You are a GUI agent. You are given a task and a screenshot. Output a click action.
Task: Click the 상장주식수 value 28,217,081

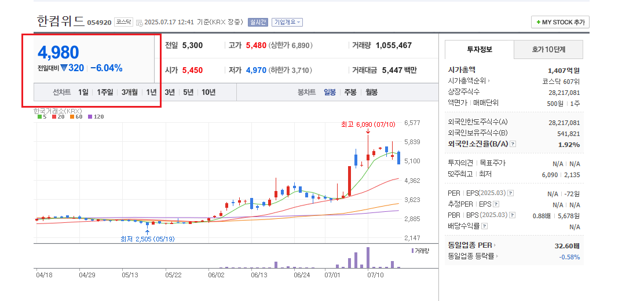564,93
